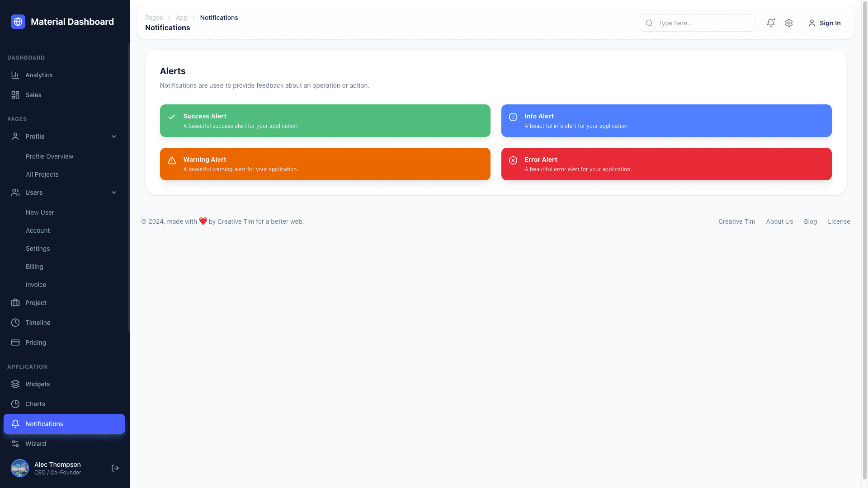
Task: Open the settings gear in the top bar
Action: [x=789, y=23]
